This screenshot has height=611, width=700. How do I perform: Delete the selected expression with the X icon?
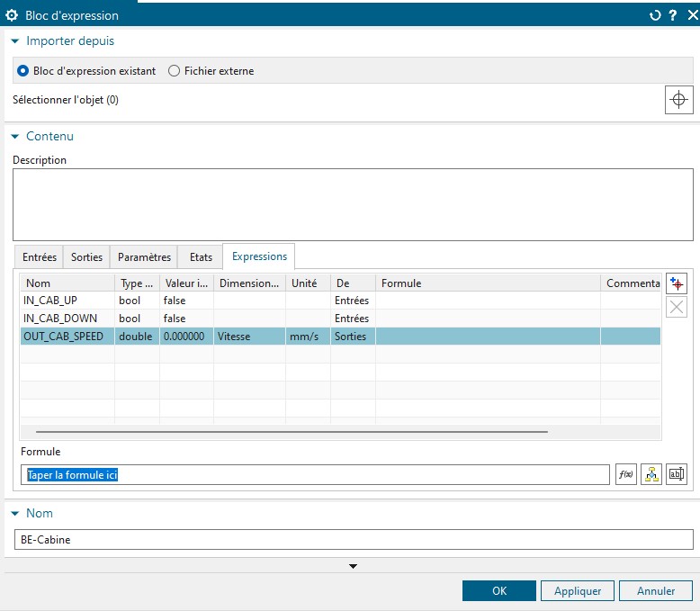coord(677,307)
